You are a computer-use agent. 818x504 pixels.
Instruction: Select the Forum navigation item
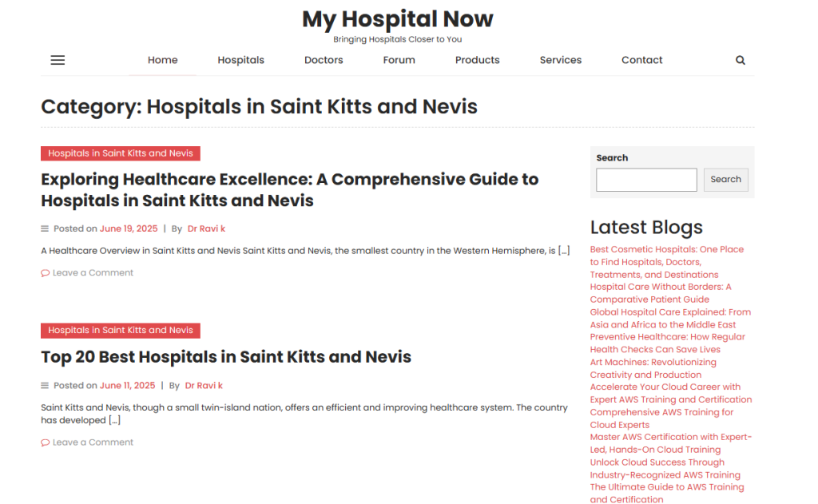point(399,60)
